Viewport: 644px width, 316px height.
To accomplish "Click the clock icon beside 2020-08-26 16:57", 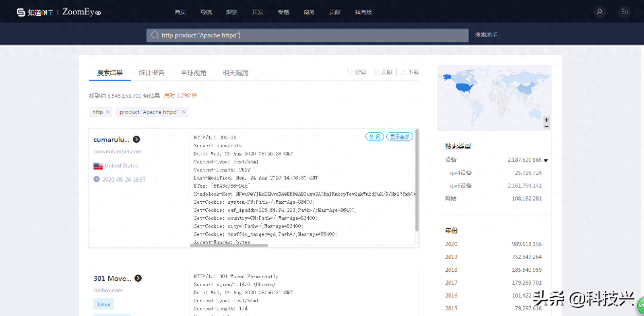I will (97, 179).
